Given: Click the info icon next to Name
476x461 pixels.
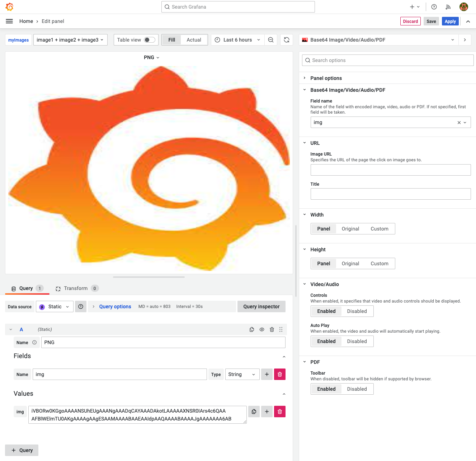Looking at the screenshot, I should pyautogui.click(x=34, y=342).
